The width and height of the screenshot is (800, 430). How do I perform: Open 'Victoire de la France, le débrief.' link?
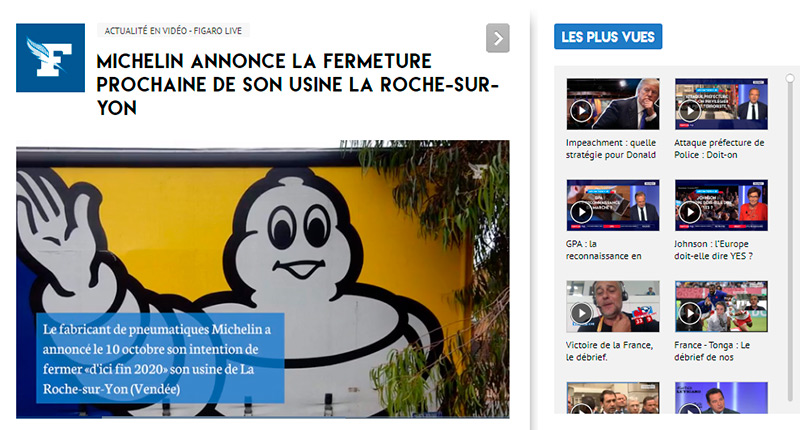[609, 351]
